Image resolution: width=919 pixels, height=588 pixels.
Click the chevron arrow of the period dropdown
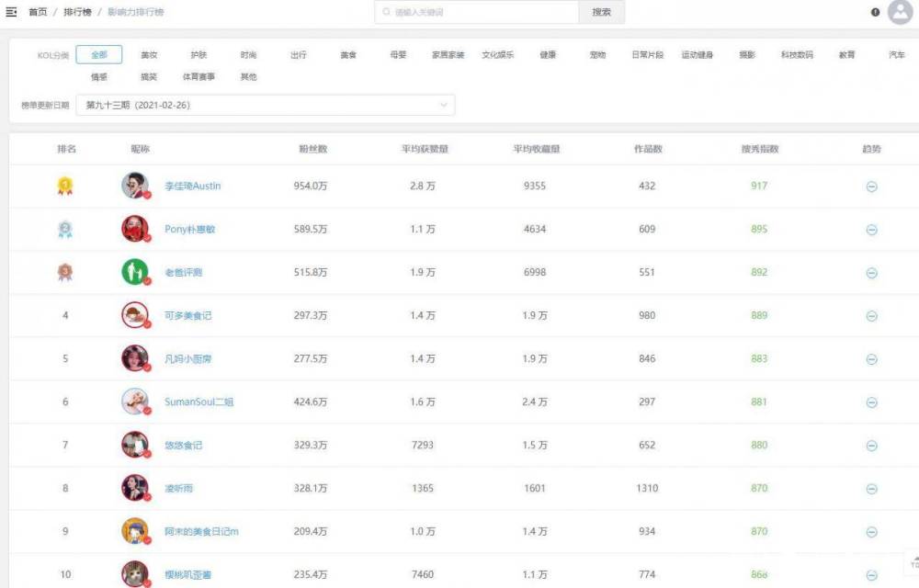(x=444, y=106)
